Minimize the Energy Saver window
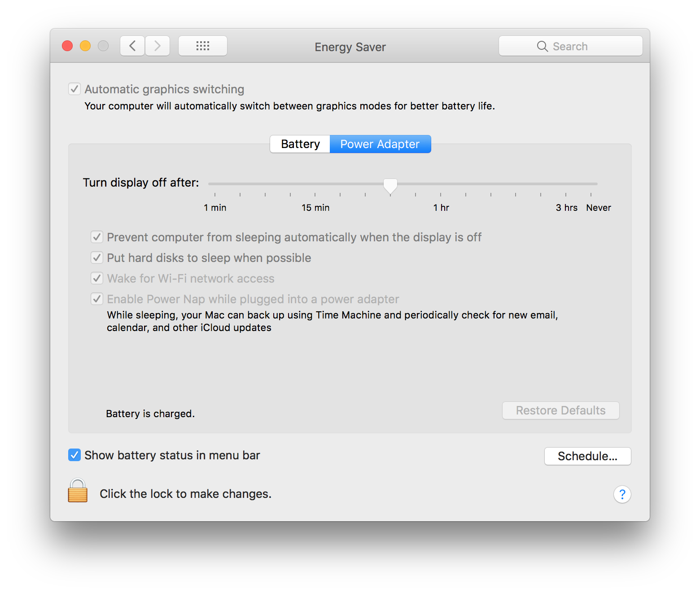700x593 pixels. click(85, 46)
